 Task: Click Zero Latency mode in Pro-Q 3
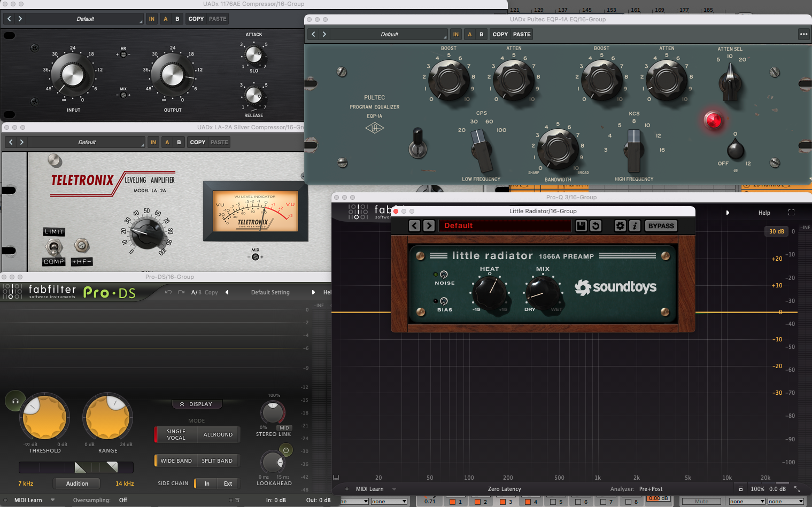coord(504,489)
